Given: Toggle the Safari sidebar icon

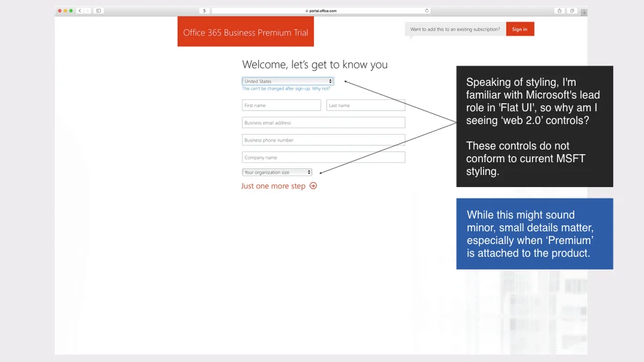Looking at the screenshot, I should pos(99,11).
